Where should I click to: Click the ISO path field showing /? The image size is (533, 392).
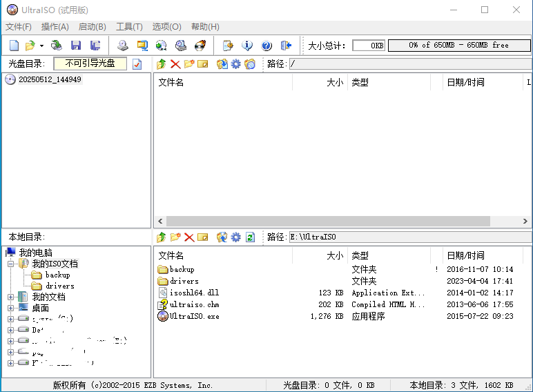pos(411,64)
